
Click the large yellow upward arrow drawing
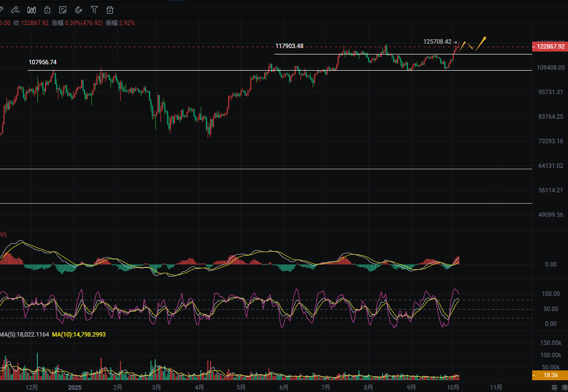(481, 43)
